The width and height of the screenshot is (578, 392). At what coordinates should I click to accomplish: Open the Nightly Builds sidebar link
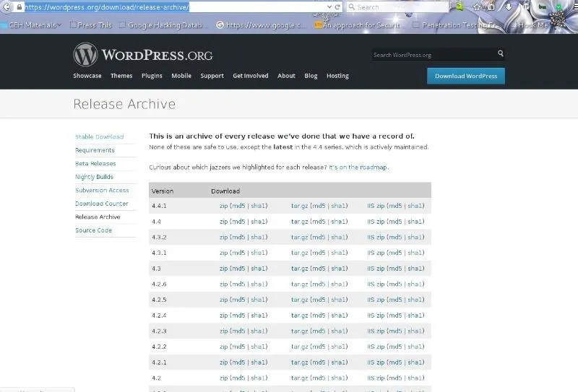pos(94,177)
